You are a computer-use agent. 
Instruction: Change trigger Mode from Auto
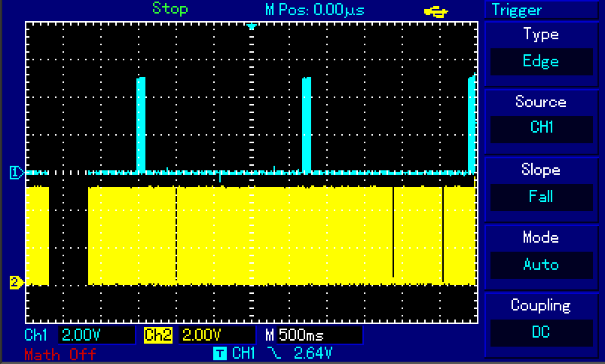542,265
